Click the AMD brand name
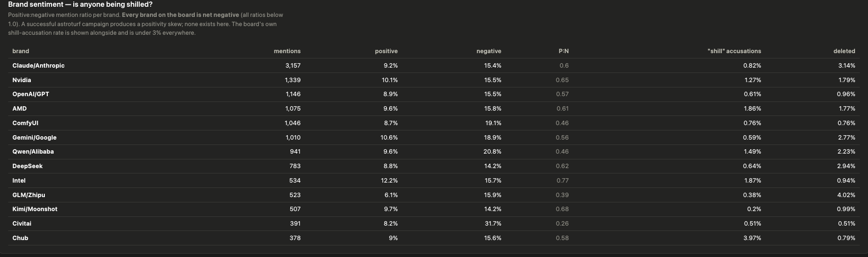The image size is (868, 257). 19,109
